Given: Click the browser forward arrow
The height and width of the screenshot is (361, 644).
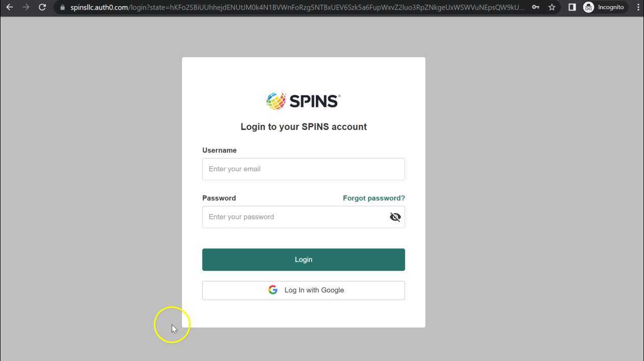Looking at the screenshot, I should coord(25,7).
